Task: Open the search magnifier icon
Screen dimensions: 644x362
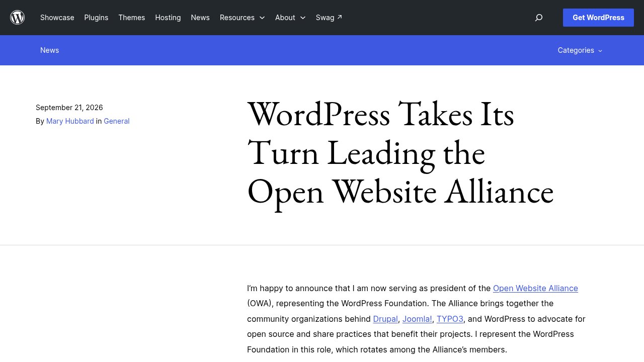Action: point(539,18)
